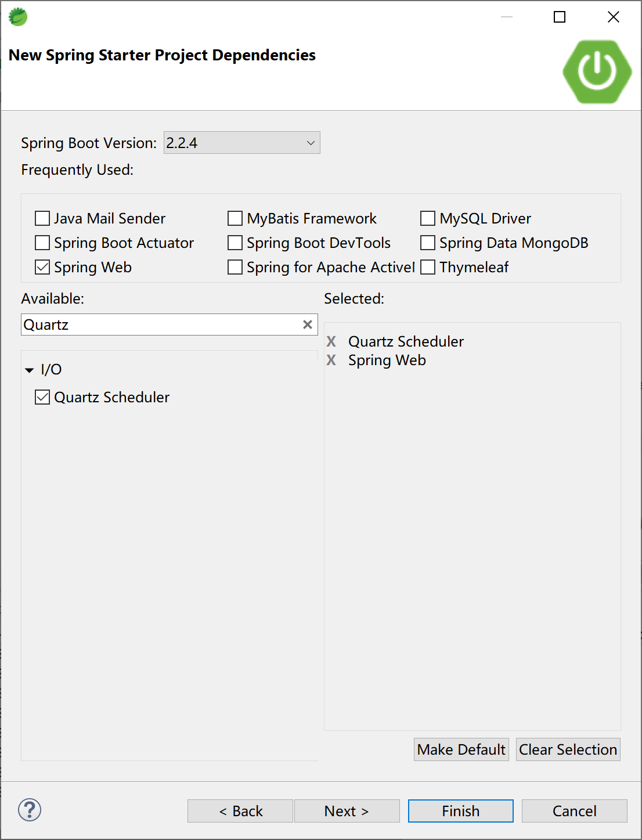Close the dependencies dialog
The width and height of the screenshot is (642, 840).
click(613, 17)
